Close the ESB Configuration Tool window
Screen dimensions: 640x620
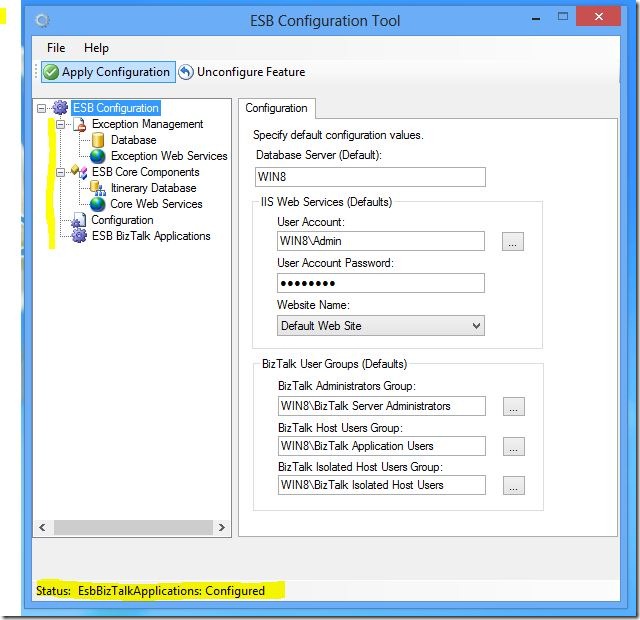(598, 16)
